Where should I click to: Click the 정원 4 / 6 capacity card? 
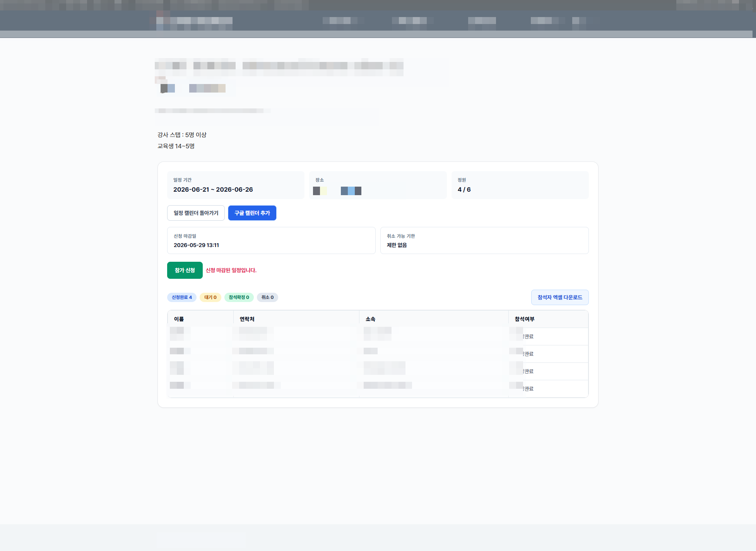(520, 185)
